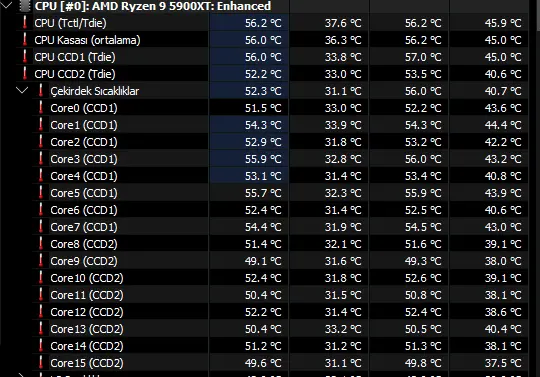Click current value 51.5 °C of Core0
The width and height of the screenshot is (540, 377).
pyautogui.click(x=263, y=108)
